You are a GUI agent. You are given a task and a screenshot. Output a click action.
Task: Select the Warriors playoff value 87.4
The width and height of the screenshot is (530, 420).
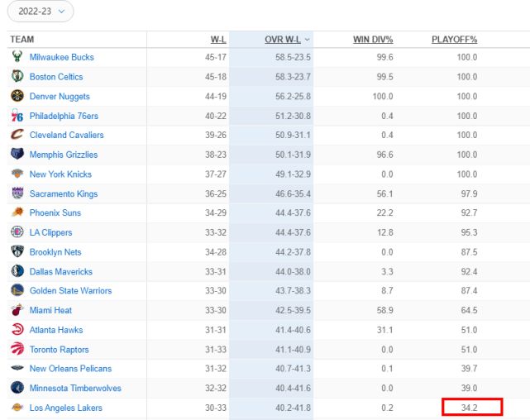469,290
